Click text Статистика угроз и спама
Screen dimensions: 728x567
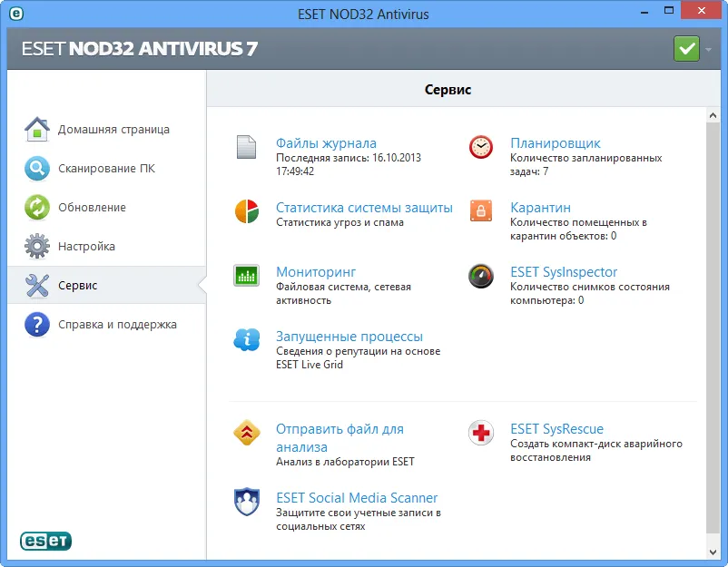click(x=339, y=222)
